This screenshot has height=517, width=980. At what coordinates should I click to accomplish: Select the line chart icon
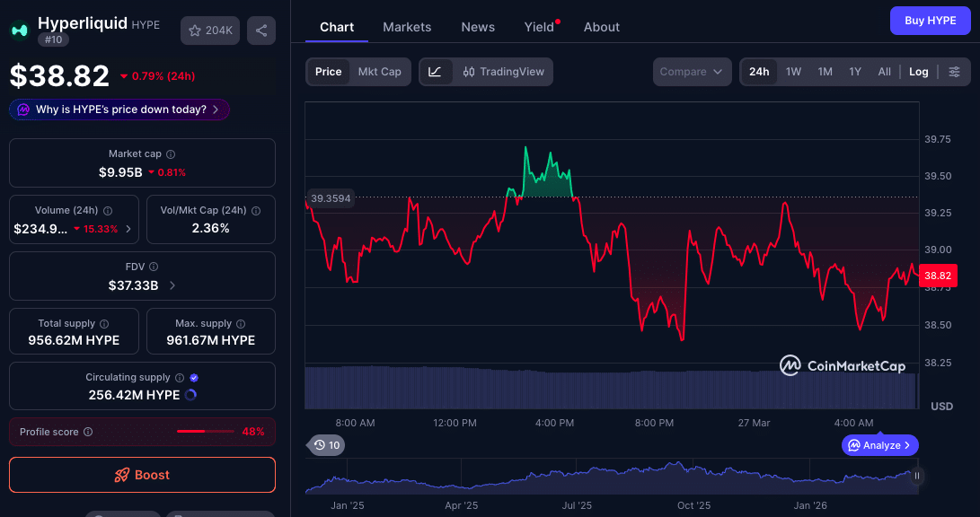437,72
